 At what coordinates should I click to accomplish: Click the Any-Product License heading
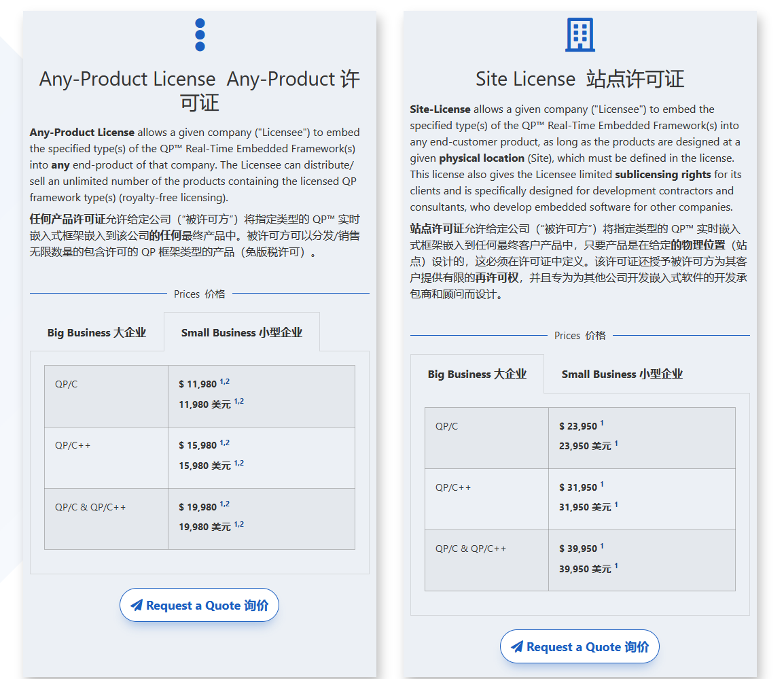click(x=200, y=90)
